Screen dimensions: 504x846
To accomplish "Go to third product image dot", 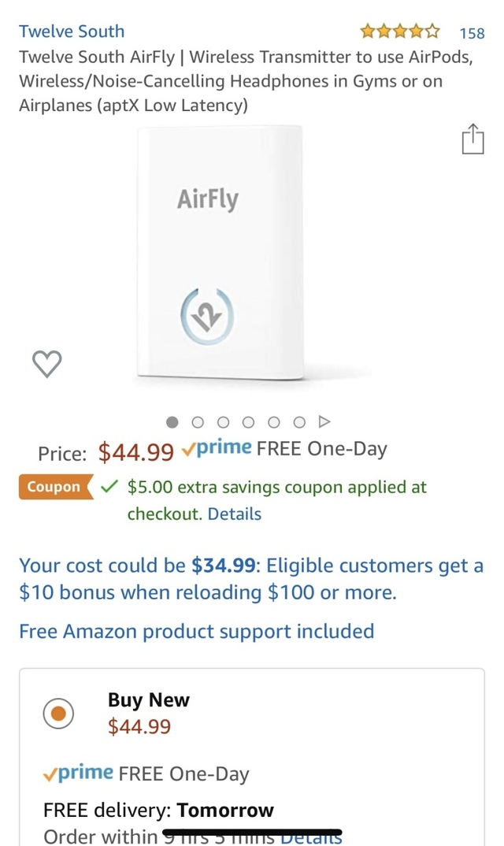I will click(224, 422).
